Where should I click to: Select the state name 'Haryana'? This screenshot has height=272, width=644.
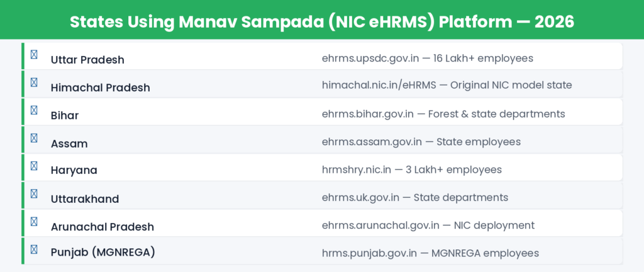point(74,170)
